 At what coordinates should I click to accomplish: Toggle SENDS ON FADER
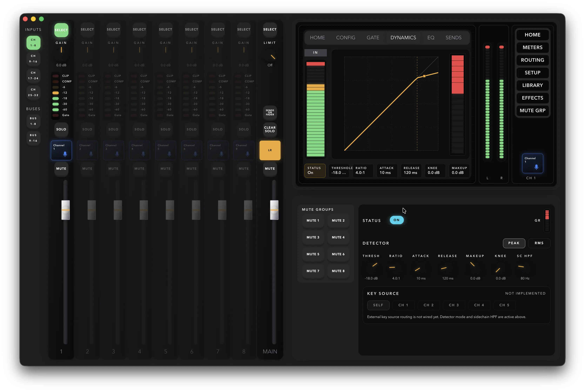tap(270, 113)
